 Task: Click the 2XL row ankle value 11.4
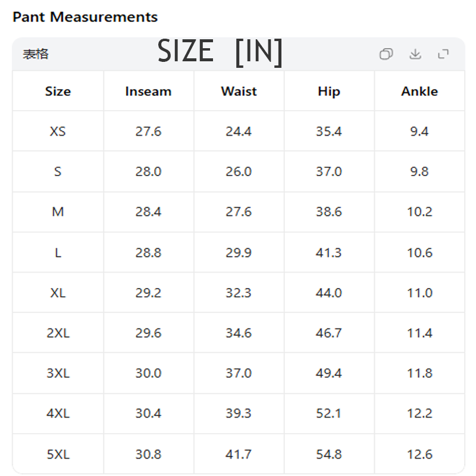pos(419,333)
